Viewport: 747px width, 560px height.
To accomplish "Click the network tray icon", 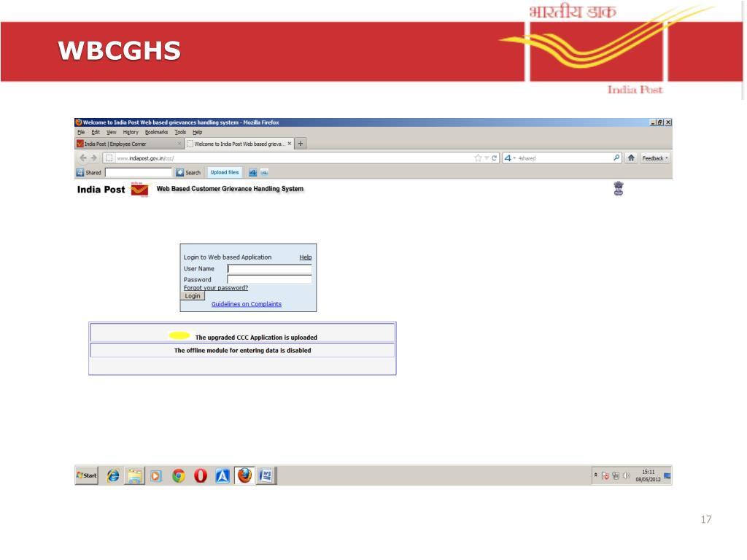I will [616, 475].
